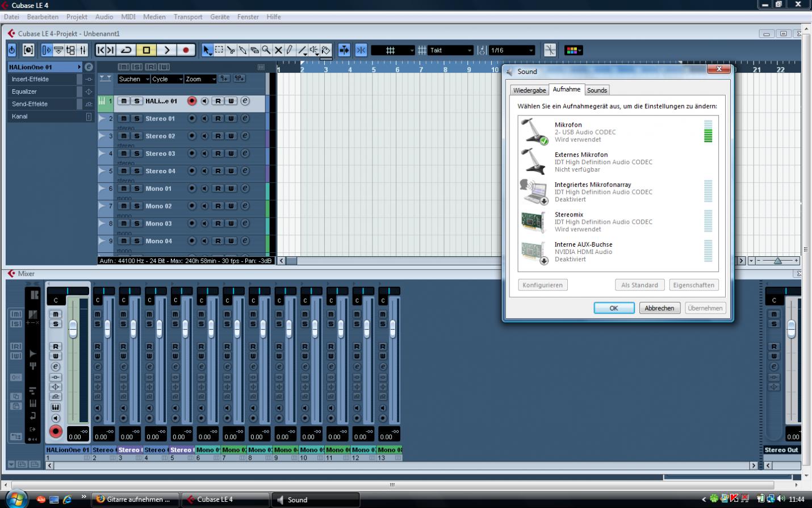The height and width of the screenshot is (508, 812).
Task: Open the 1/16 quantize dropdown
Action: tap(512, 51)
